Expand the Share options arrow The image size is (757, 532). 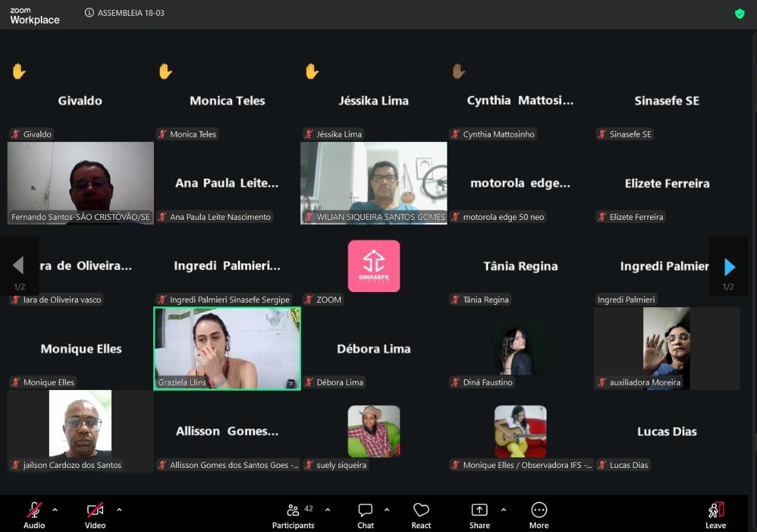tap(503, 509)
